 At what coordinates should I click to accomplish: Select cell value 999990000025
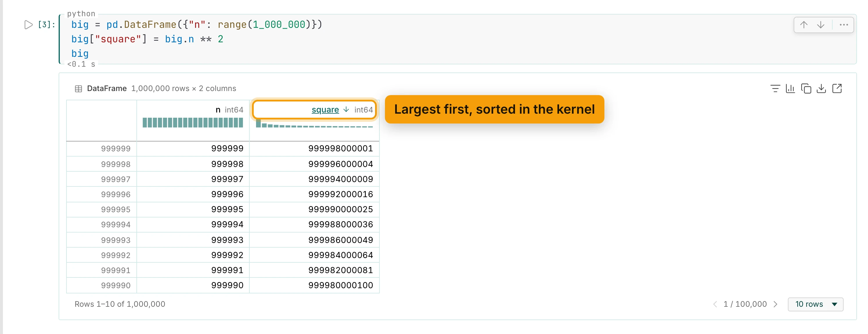click(x=340, y=209)
